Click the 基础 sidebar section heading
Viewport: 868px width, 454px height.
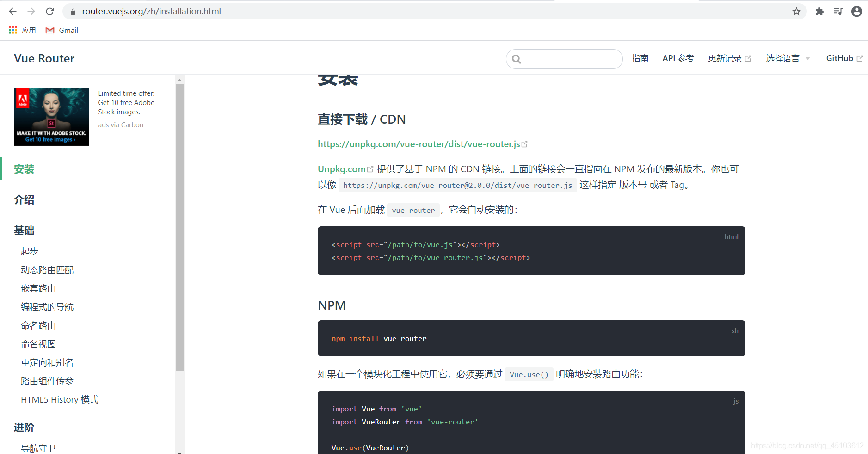click(x=24, y=230)
